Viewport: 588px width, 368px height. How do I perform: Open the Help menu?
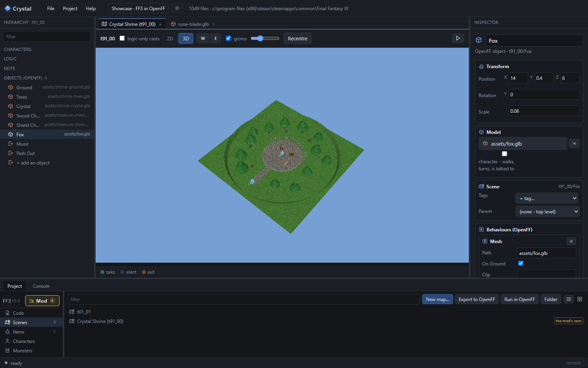[91, 8]
